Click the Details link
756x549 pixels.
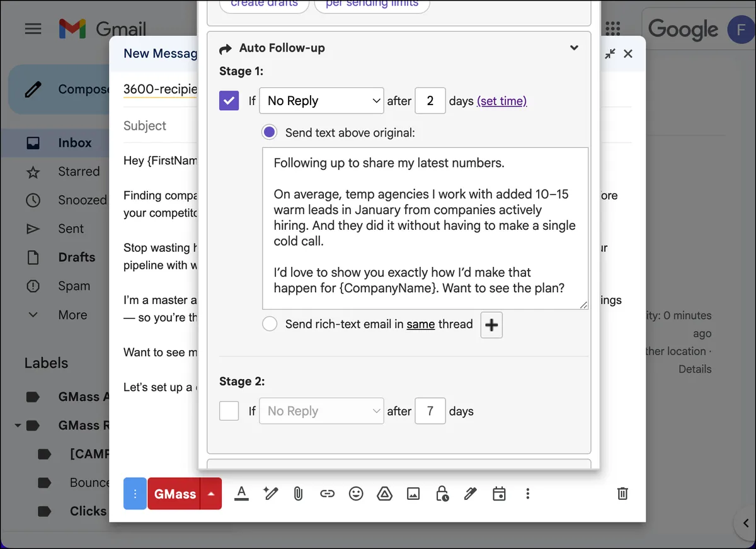pyautogui.click(x=695, y=369)
